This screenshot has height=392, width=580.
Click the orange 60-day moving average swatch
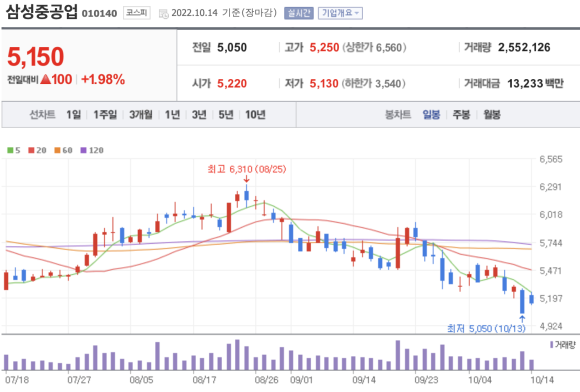pyautogui.click(x=57, y=150)
